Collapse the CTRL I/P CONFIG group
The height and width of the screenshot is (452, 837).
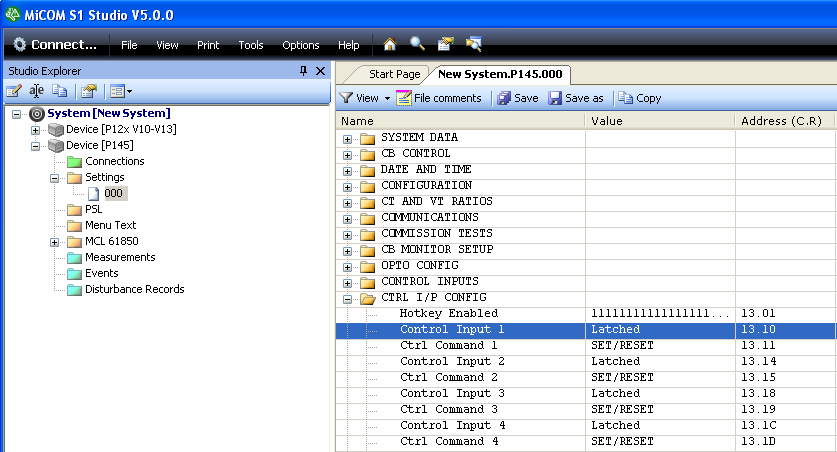[348, 299]
